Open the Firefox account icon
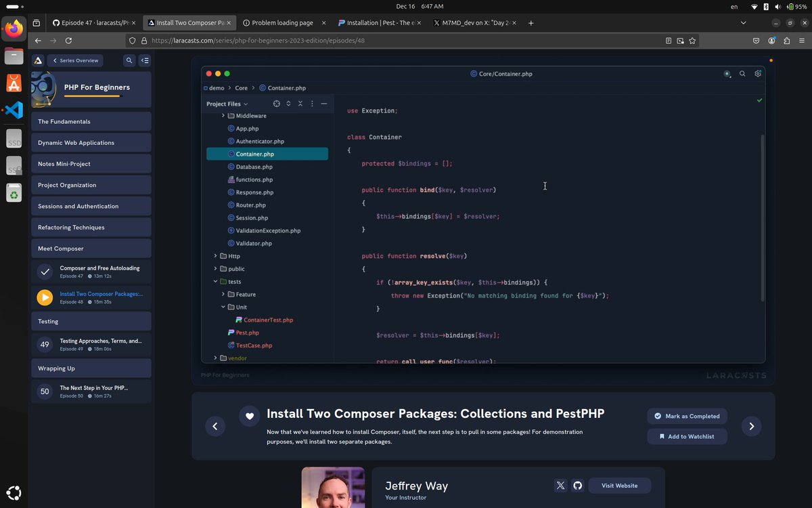This screenshot has width=812, height=508. [771, 41]
